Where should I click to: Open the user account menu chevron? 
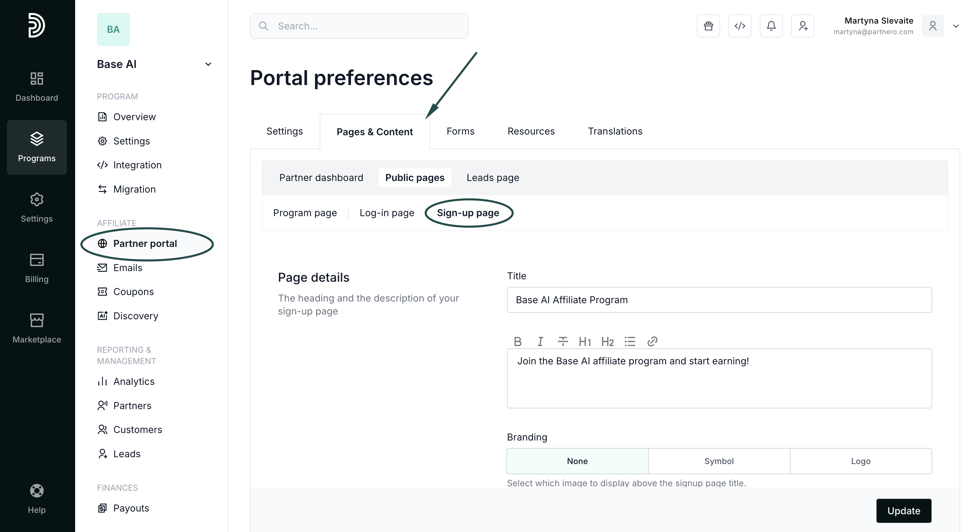[956, 26]
